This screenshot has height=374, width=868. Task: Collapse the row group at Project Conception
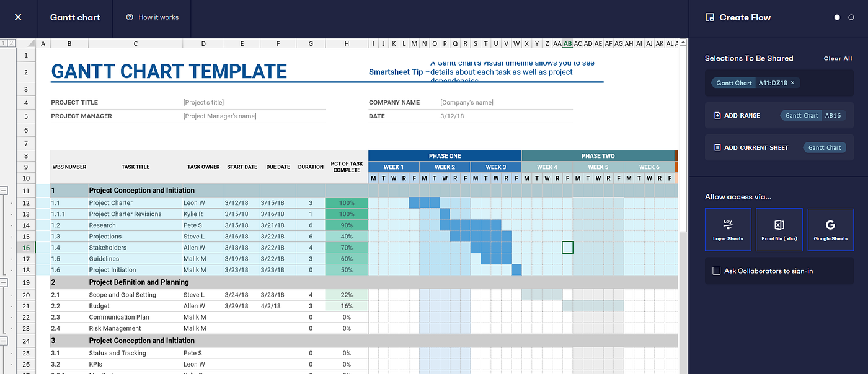click(4, 191)
